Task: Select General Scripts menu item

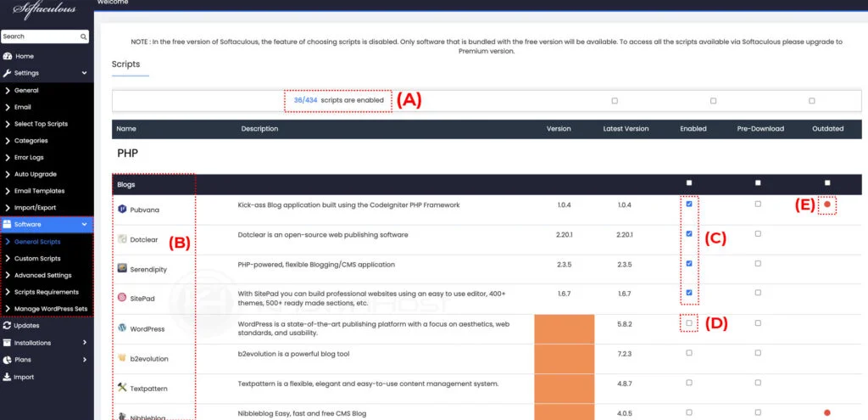Action: point(37,242)
